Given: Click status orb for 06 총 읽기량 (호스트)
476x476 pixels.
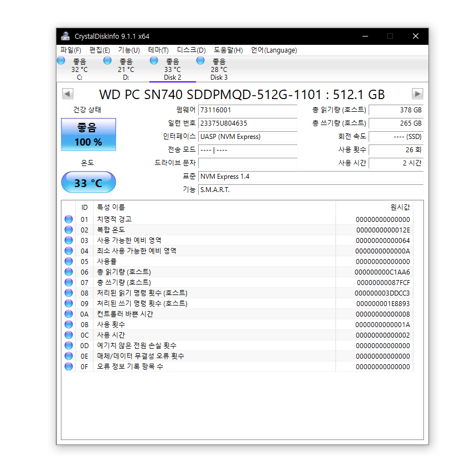Looking at the screenshot, I should (x=69, y=272).
